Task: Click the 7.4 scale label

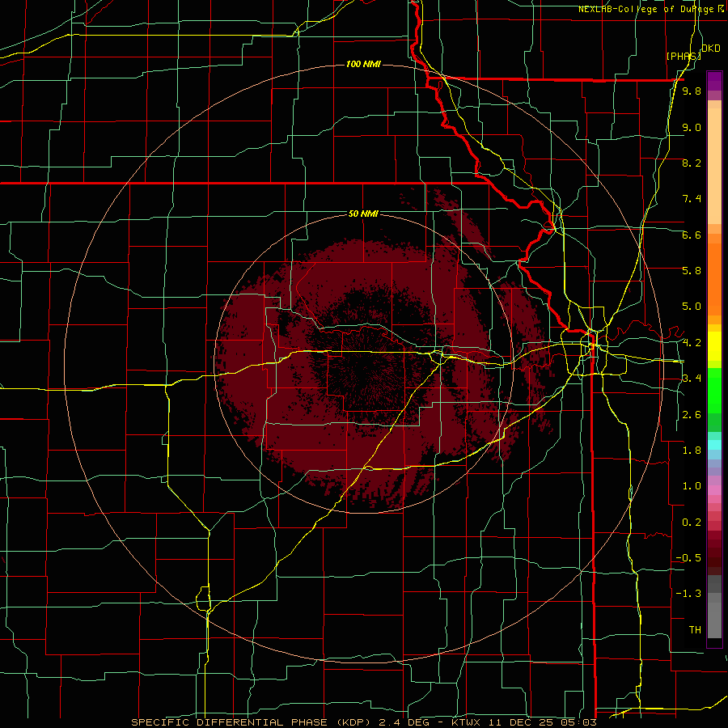Action: (x=692, y=199)
